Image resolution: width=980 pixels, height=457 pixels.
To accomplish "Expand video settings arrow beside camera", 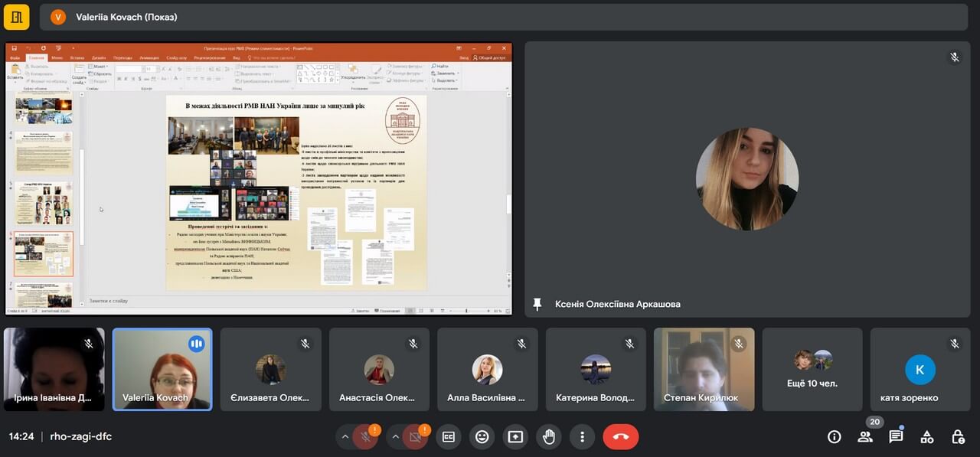I will (x=396, y=436).
